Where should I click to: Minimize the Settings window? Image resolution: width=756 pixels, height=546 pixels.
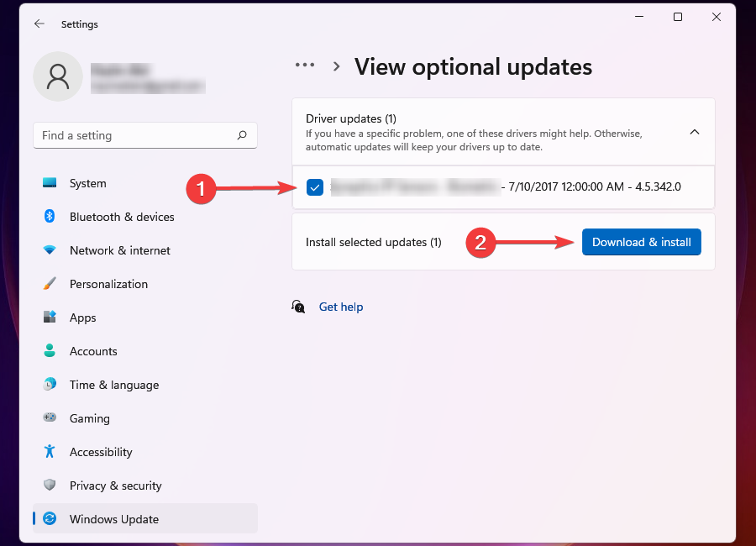pos(639,17)
